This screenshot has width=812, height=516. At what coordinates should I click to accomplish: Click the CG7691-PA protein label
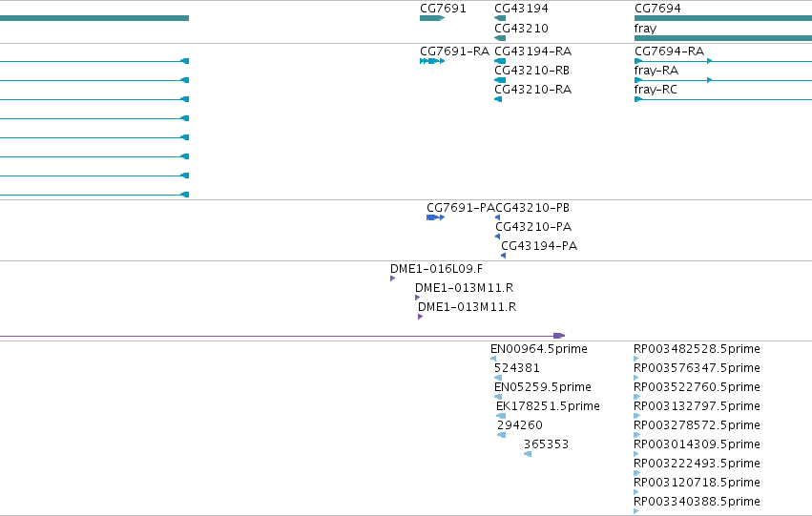coord(460,208)
